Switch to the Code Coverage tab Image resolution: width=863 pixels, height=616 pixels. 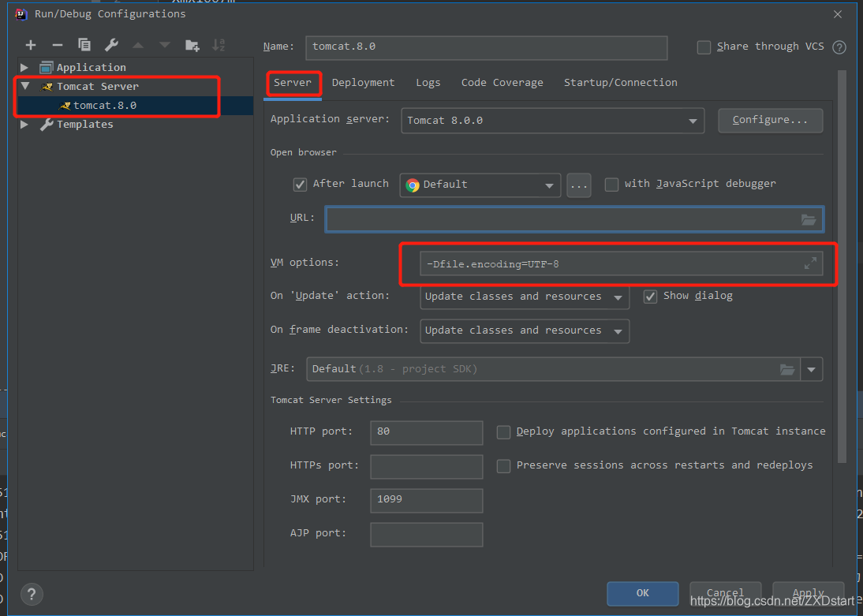(502, 83)
